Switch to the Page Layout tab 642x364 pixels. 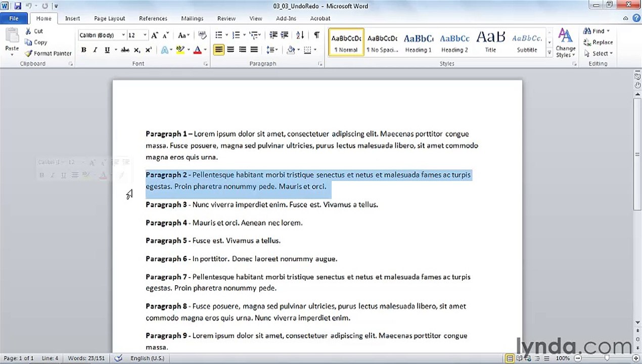(109, 18)
